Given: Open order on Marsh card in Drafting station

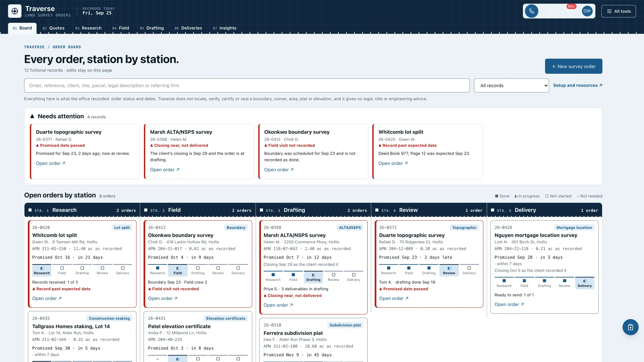Looking at the screenshot, I should 278,305.
